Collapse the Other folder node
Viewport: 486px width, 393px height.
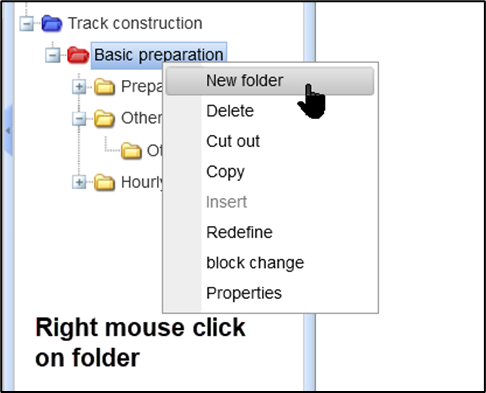(x=79, y=119)
